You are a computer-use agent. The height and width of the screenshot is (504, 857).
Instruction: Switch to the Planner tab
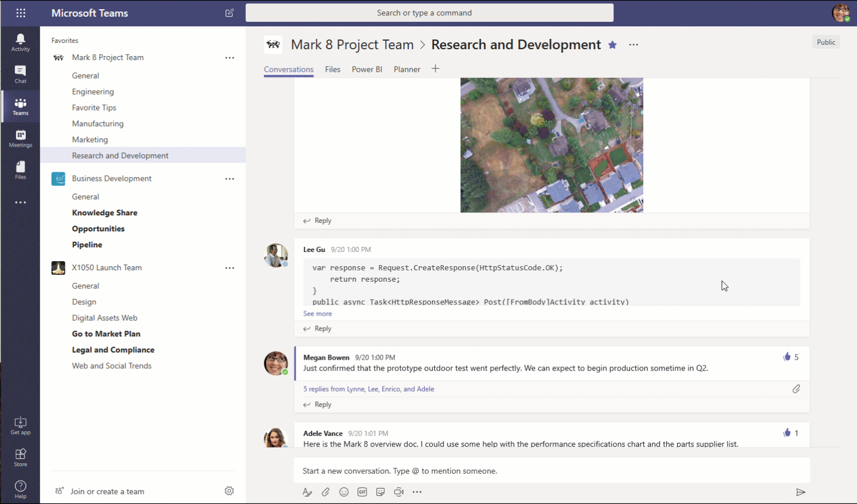pyautogui.click(x=407, y=69)
